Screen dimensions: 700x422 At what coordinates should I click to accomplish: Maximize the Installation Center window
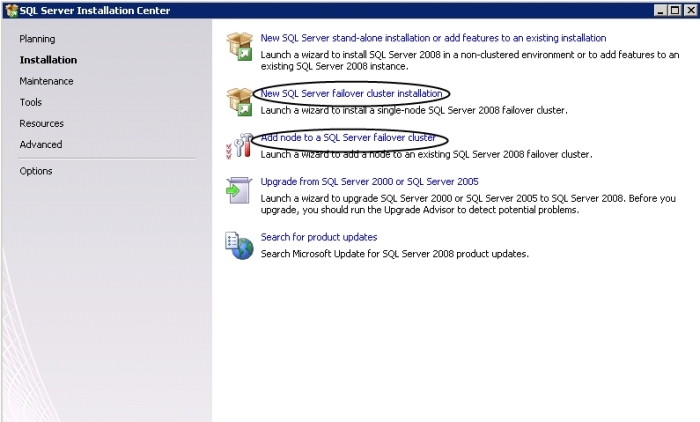pos(675,10)
